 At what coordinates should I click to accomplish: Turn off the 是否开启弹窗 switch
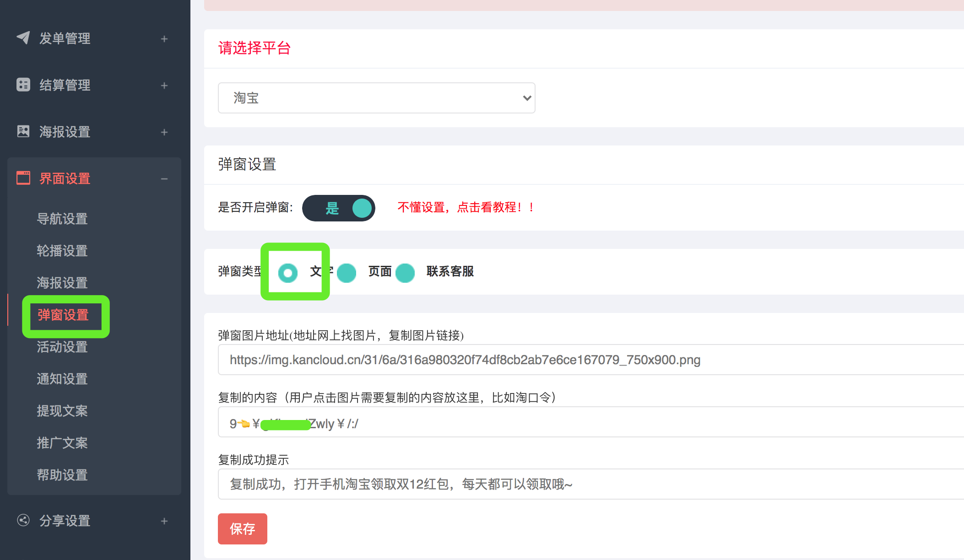coord(339,208)
